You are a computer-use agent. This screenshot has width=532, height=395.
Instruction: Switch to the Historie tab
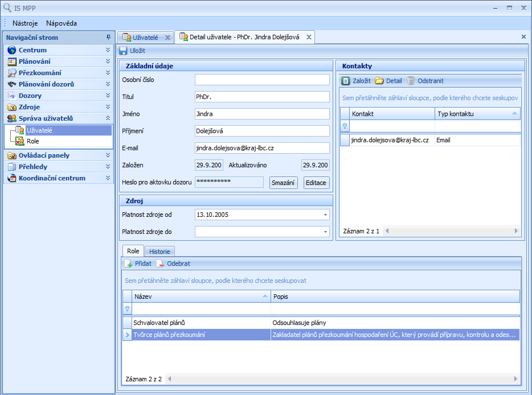pyautogui.click(x=159, y=252)
